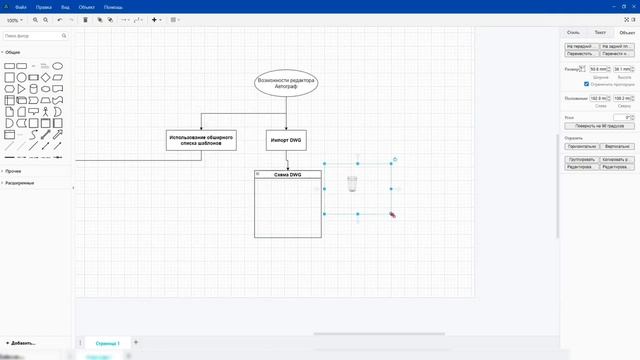Expand the Прочее shapes section
The image size is (640, 360).
click(x=12, y=171)
